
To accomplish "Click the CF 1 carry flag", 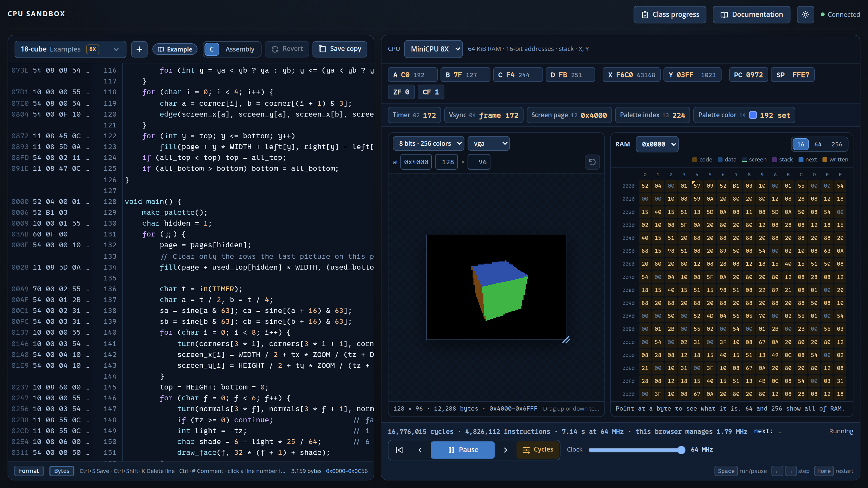I will pos(431,92).
